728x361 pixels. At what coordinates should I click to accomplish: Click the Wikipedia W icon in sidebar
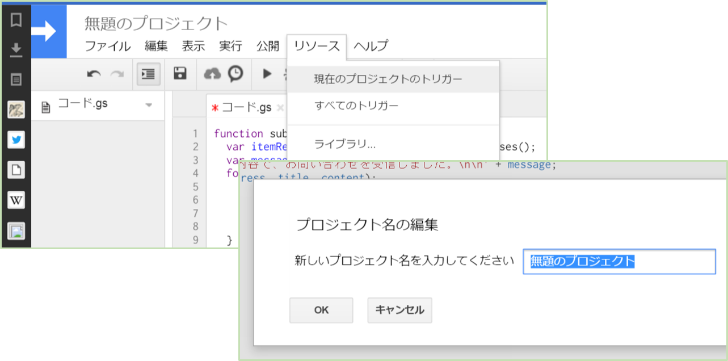pyautogui.click(x=16, y=200)
